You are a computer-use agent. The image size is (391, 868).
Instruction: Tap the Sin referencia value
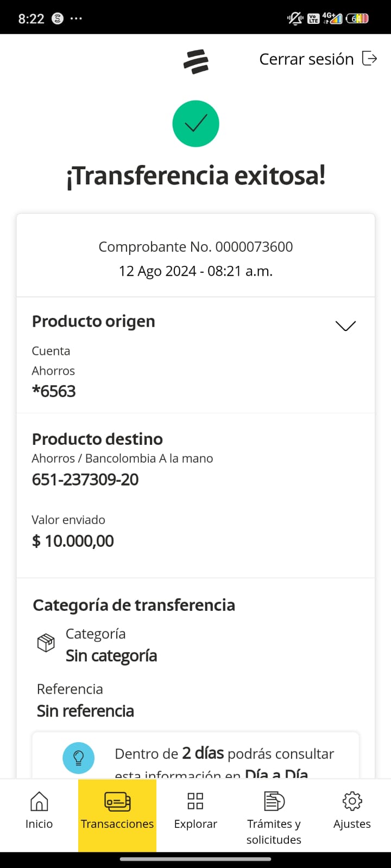(x=85, y=711)
